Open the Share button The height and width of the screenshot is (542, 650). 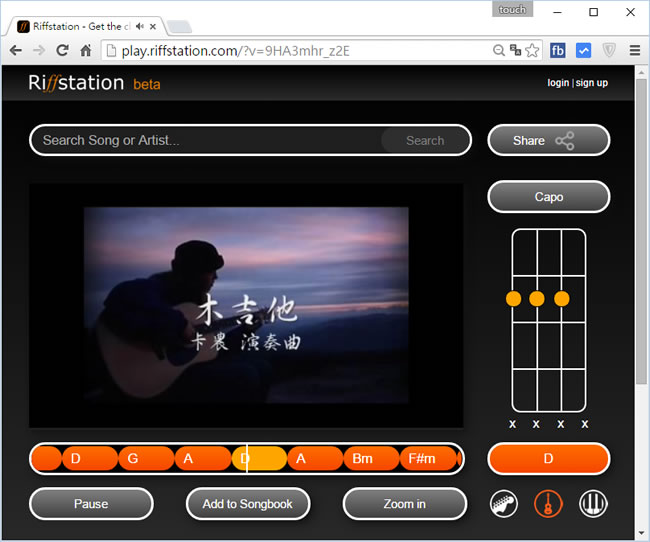click(x=548, y=140)
